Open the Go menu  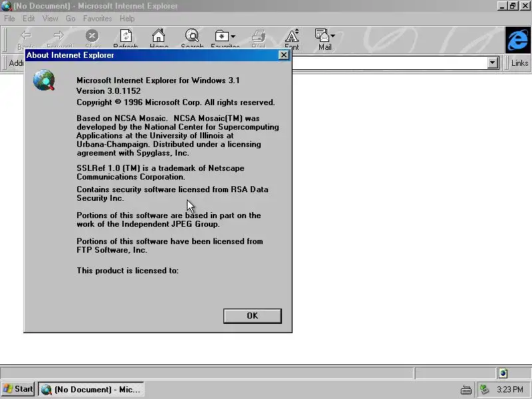pyautogui.click(x=70, y=19)
